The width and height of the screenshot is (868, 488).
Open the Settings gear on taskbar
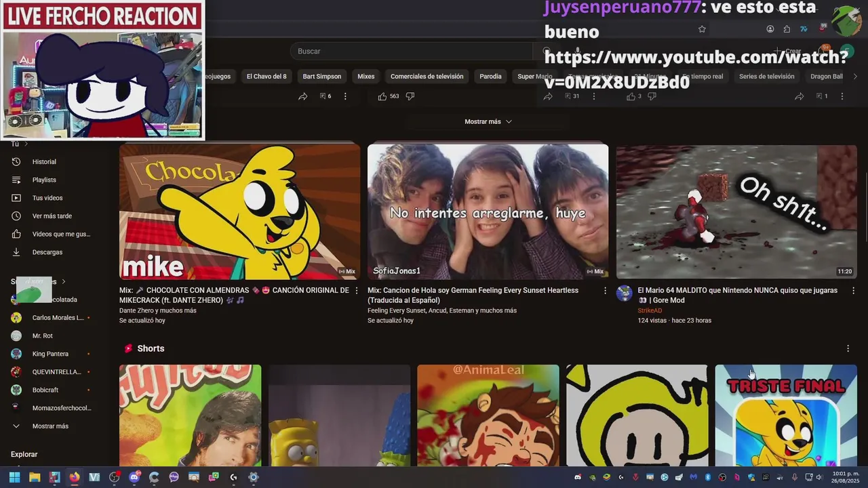(254, 477)
